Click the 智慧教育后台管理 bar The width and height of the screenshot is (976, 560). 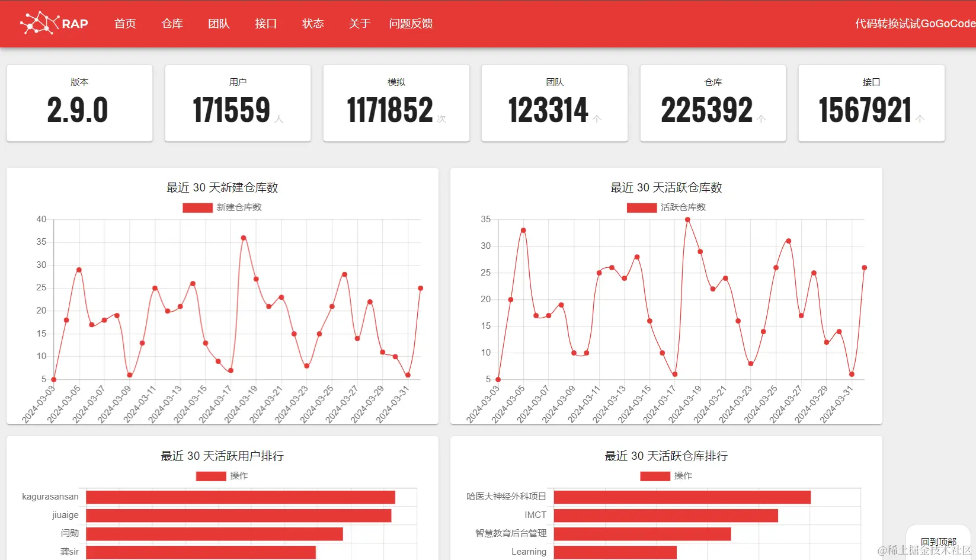click(642, 534)
